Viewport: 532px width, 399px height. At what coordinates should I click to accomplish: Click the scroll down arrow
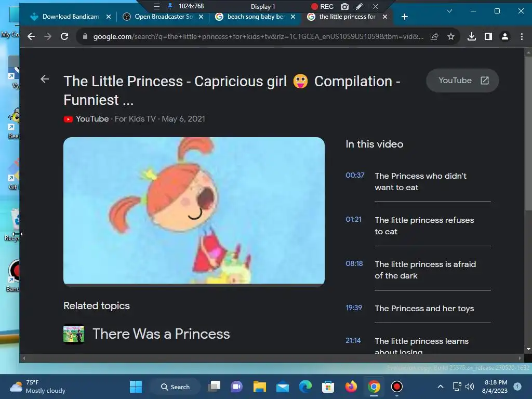528,349
